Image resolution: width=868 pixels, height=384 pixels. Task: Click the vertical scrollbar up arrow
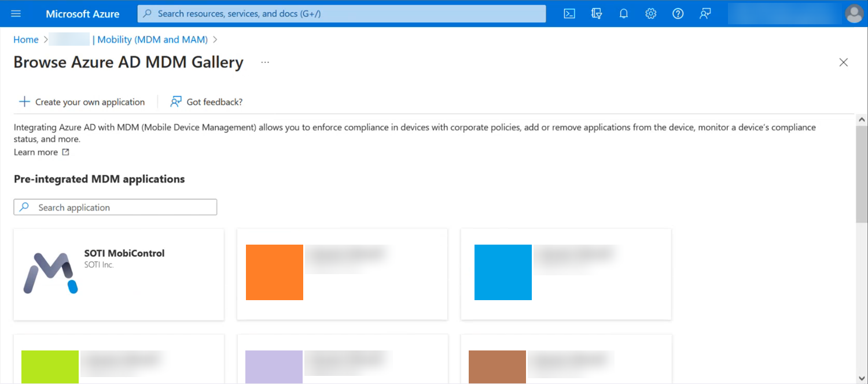(x=862, y=120)
